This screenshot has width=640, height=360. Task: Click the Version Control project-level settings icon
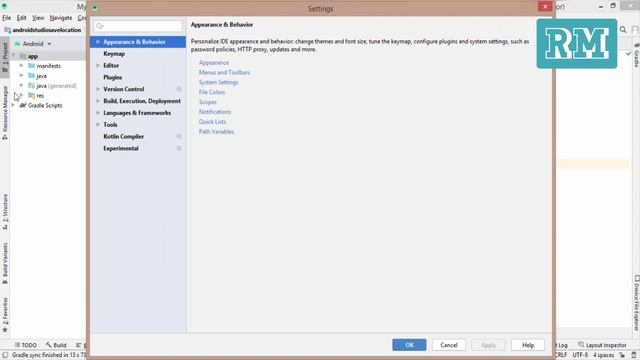tap(179, 89)
